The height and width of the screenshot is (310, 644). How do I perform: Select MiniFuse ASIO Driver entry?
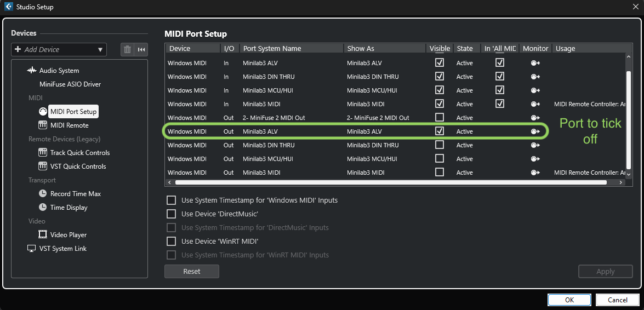click(70, 84)
